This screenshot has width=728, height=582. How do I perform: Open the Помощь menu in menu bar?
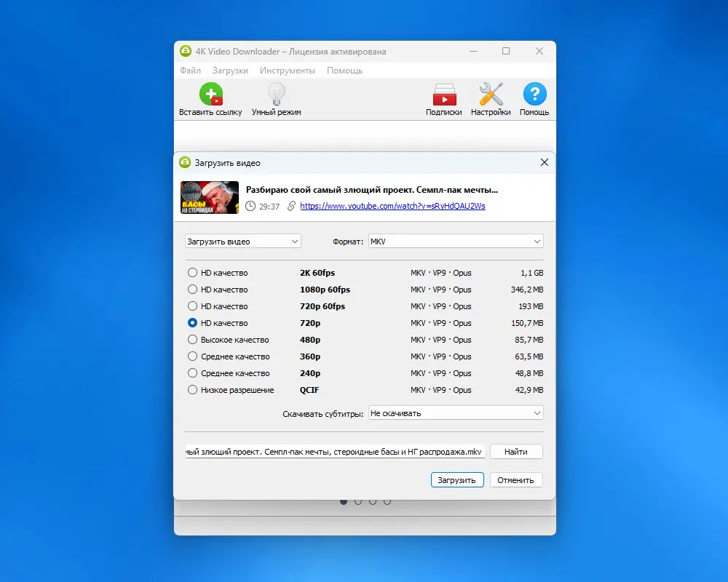(x=344, y=71)
